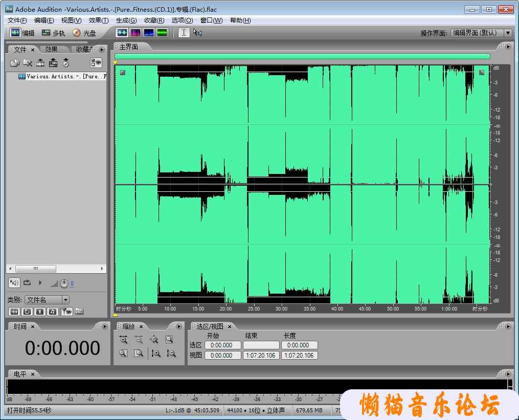
Task: Click the files panel horizontal scrollbar
Action: coord(56,268)
